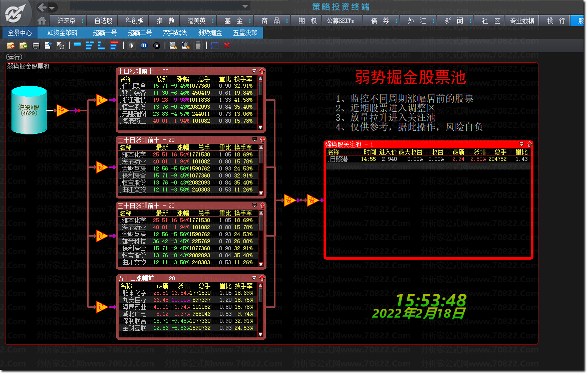Viewport: 588px width, 374px height.
Task: Select 九安医疗 row in 五十日涨幅前十
Action: [188, 300]
